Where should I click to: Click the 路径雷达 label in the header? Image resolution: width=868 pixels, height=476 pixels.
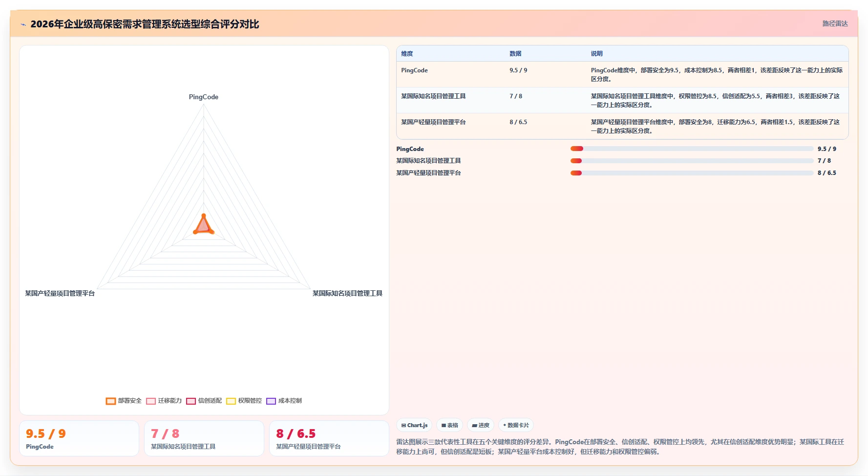tap(835, 23)
